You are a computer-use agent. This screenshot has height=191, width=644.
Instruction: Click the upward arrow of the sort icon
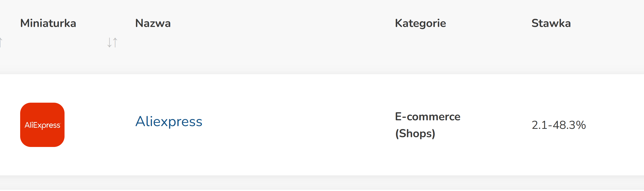pyautogui.click(x=115, y=42)
